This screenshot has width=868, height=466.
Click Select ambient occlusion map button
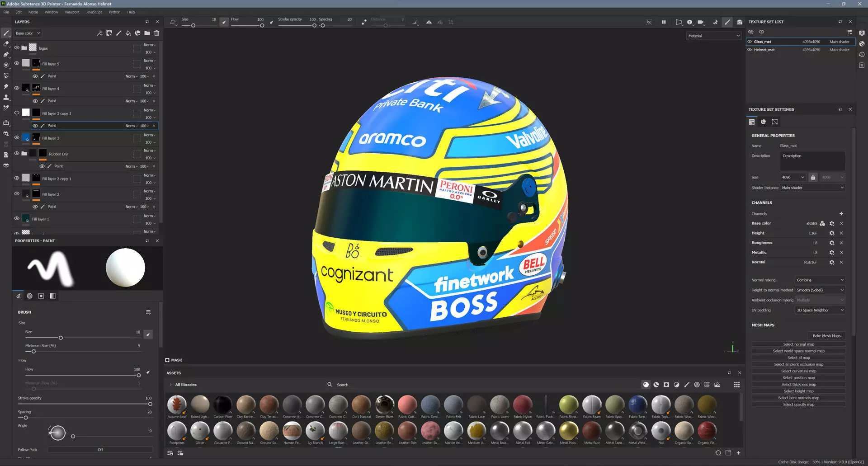[798, 364]
